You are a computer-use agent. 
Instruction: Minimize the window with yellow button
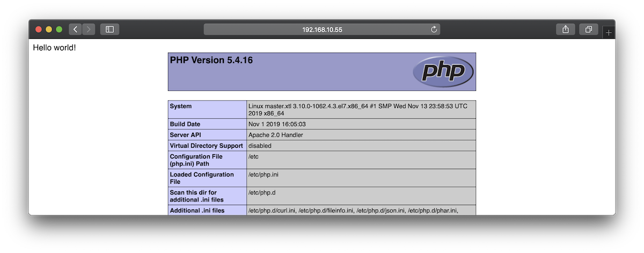[x=49, y=30]
